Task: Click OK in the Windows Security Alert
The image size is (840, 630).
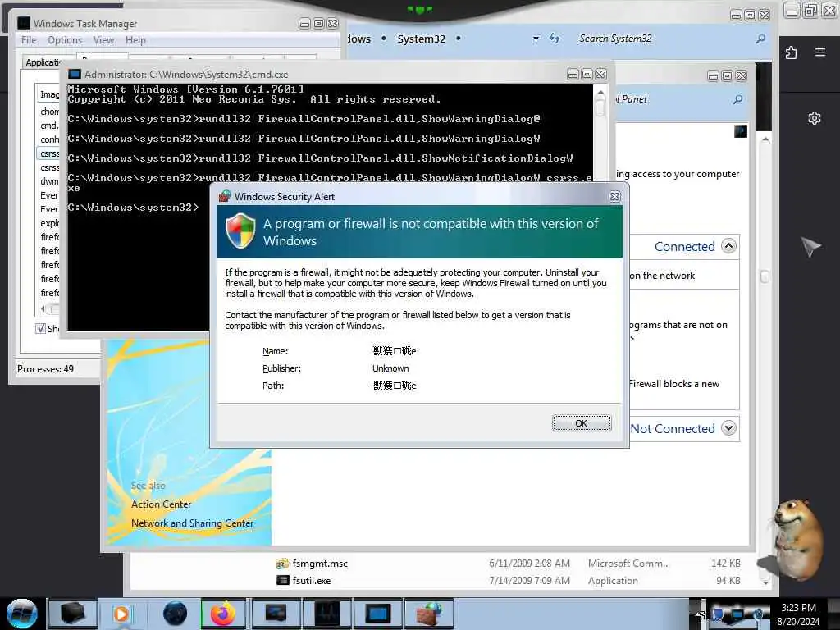Action: pos(582,423)
